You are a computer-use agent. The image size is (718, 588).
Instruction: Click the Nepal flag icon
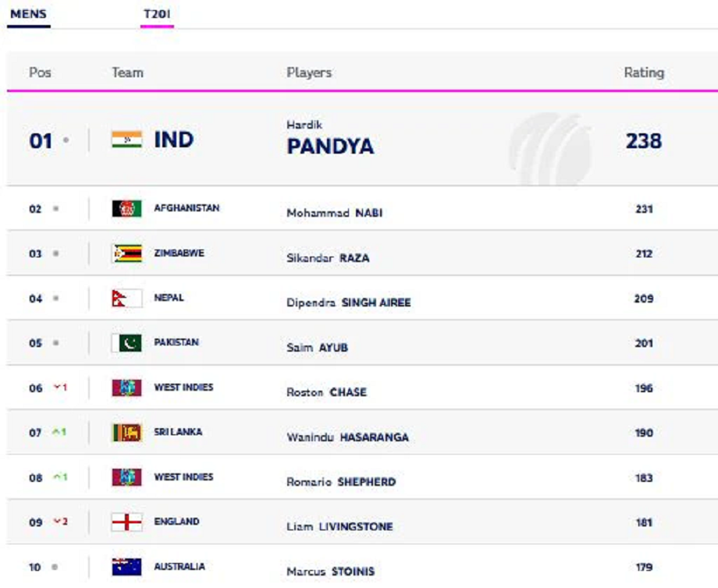126,299
